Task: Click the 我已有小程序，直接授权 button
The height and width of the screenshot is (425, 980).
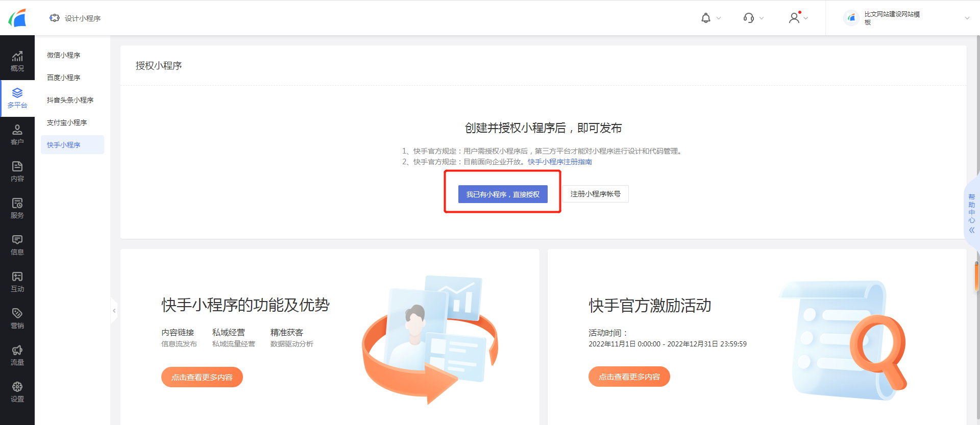Action: click(503, 194)
